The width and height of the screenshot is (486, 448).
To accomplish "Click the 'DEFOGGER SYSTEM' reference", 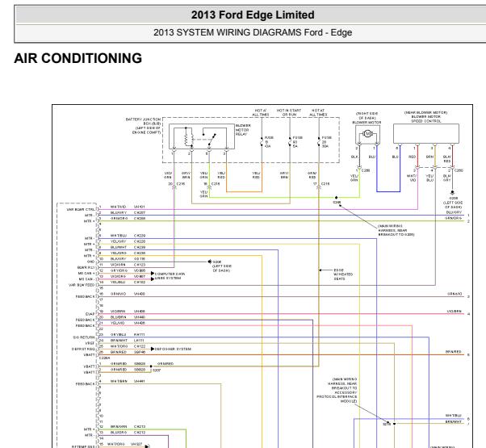I will click(173, 349).
